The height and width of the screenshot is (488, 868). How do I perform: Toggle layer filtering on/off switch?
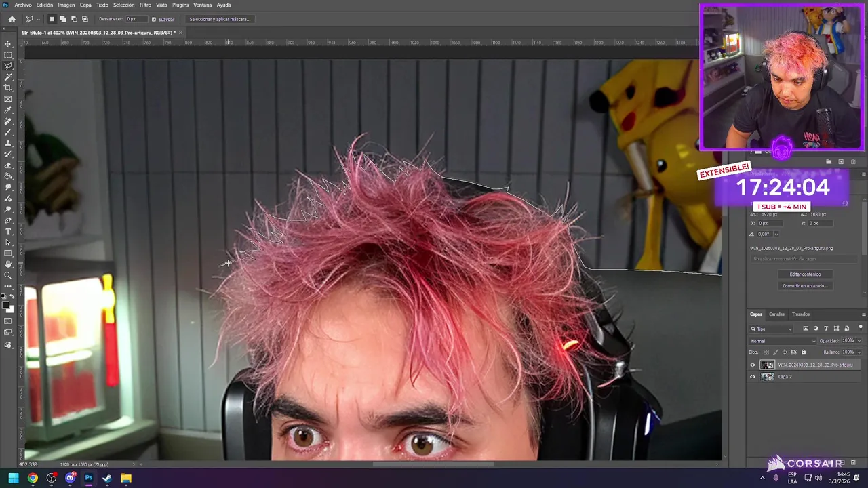pyautogui.click(x=861, y=328)
